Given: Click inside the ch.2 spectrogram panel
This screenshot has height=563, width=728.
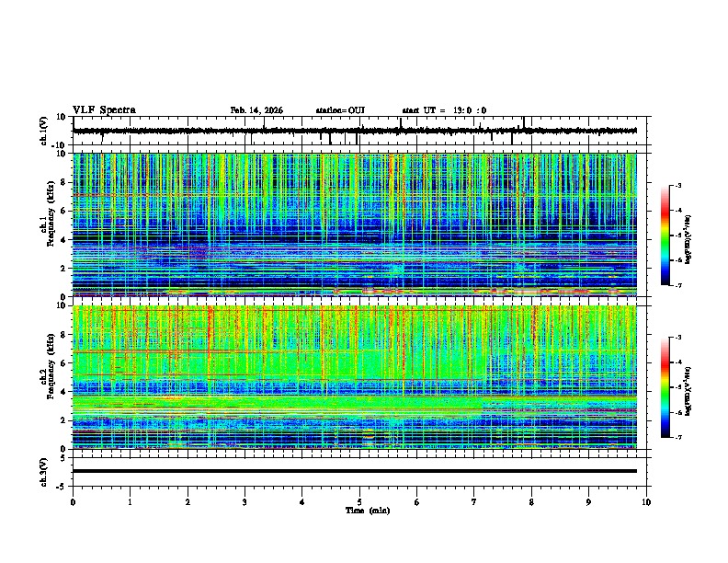Looking at the screenshot, I should 355,377.
